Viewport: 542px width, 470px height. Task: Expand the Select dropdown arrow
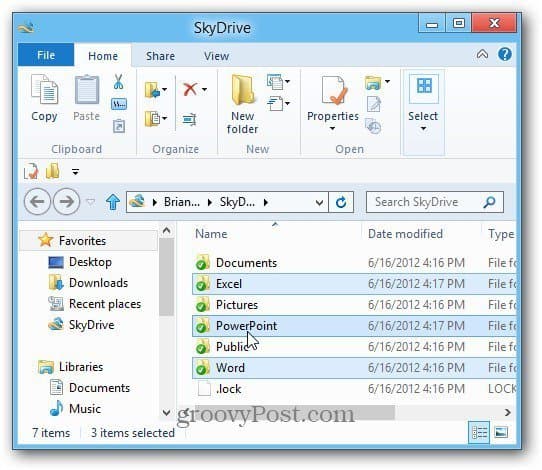coord(423,129)
